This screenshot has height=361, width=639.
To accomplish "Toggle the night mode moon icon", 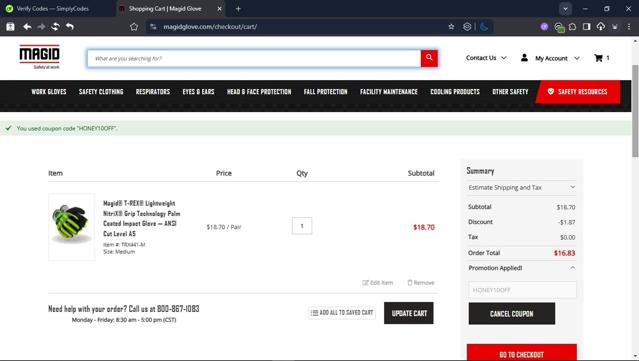I will click(484, 26).
